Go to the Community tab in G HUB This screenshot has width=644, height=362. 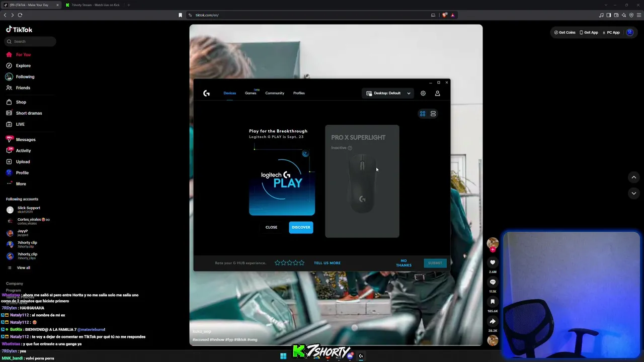275,93
